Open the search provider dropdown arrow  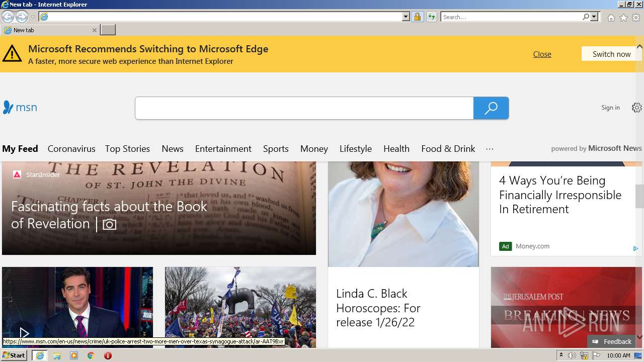point(594,17)
